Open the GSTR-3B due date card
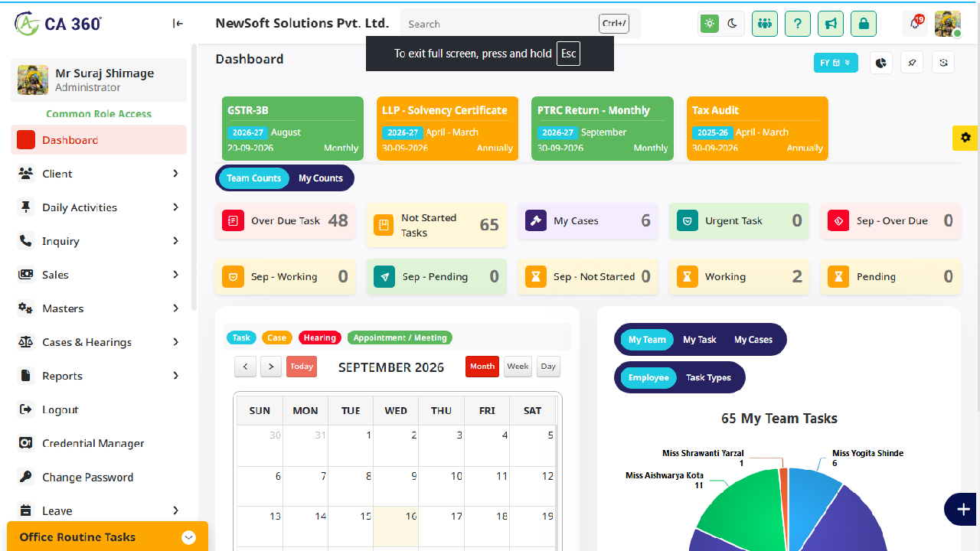Viewport: 980px width, 551px height. (x=292, y=129)
